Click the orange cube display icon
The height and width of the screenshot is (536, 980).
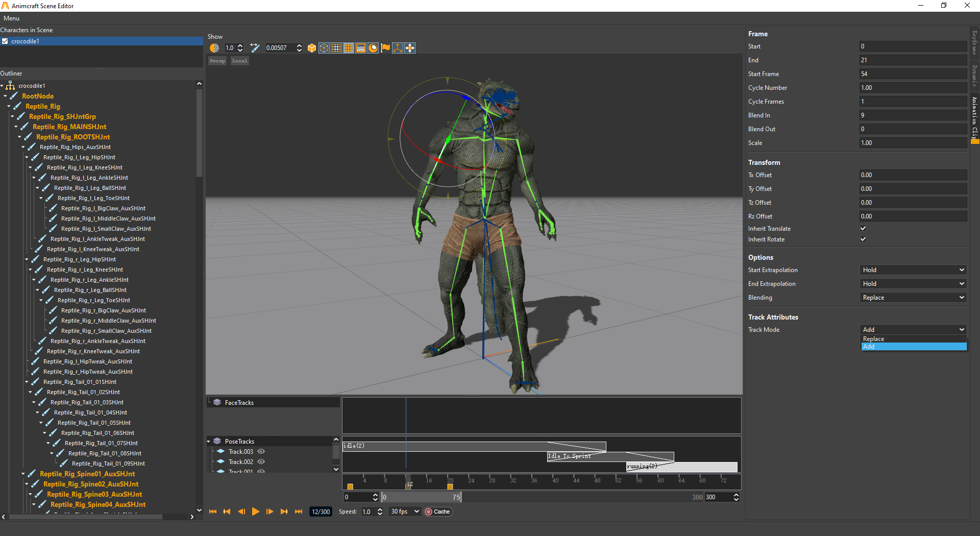(x=311, y=48)
